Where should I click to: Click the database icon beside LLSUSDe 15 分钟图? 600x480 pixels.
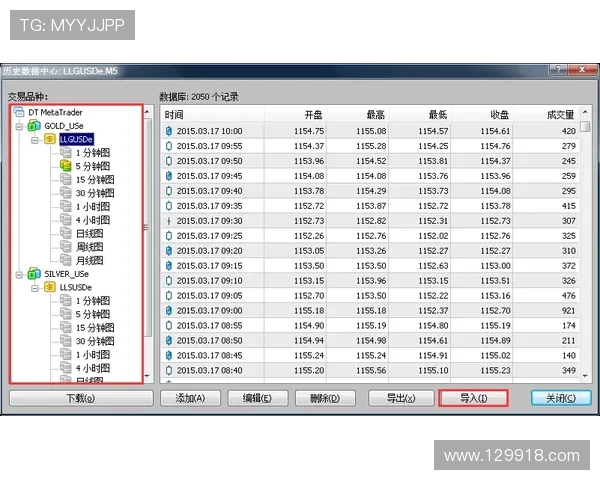(65, 327)
